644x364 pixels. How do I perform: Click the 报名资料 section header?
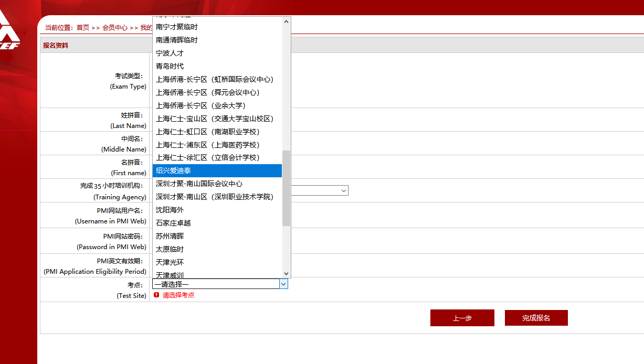tap(56, 46)
